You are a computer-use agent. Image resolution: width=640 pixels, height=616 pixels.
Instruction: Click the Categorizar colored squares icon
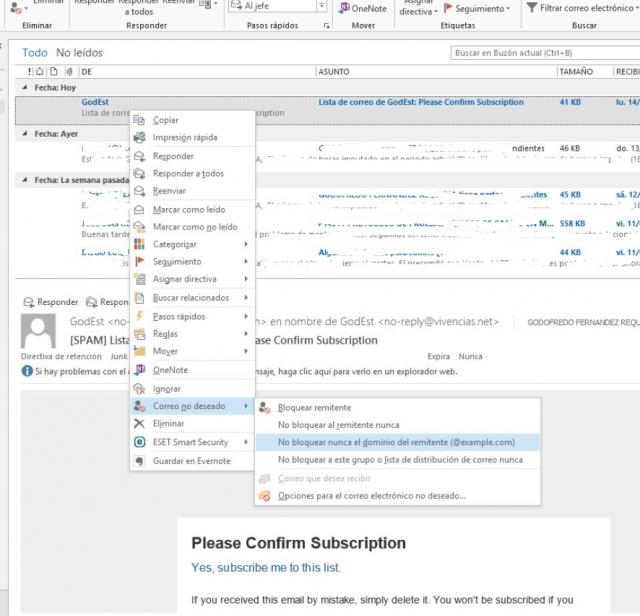click(139, 244)
